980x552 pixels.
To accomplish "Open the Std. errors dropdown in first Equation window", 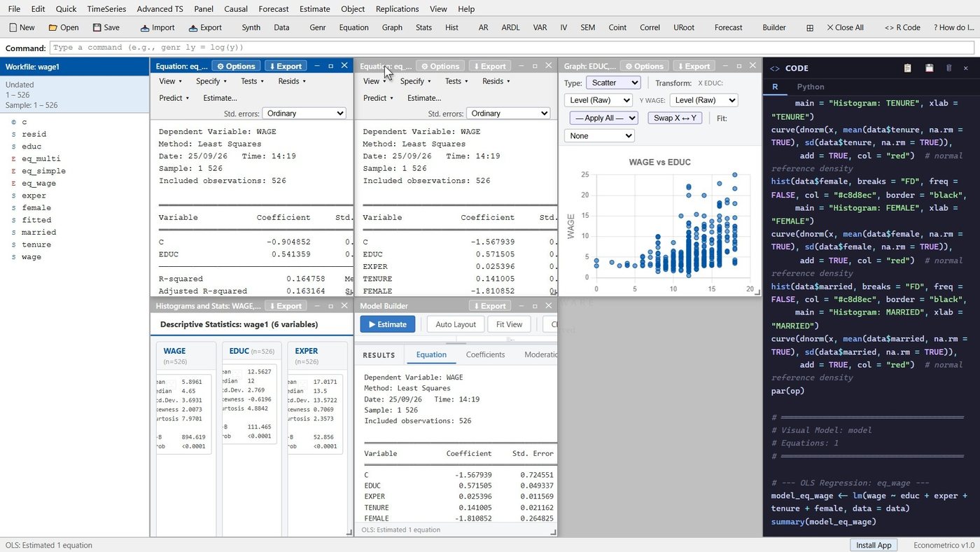I will point(304,113).
